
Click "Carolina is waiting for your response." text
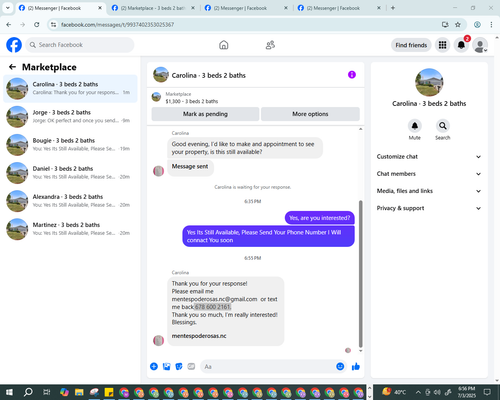252,187
